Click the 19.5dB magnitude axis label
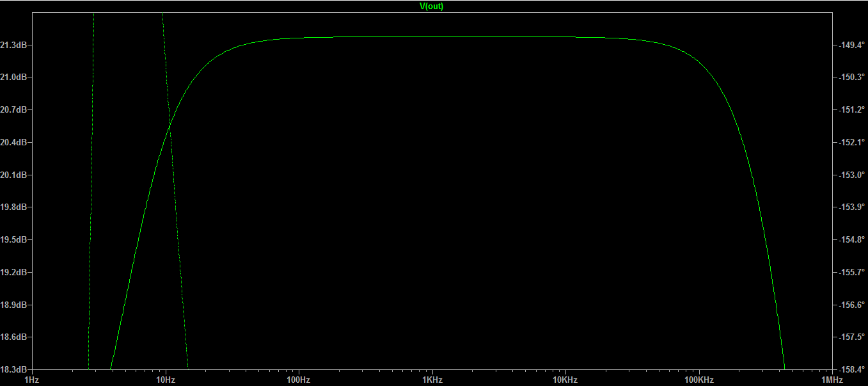This screenshot has height=386, width=868. click(13, 240)
